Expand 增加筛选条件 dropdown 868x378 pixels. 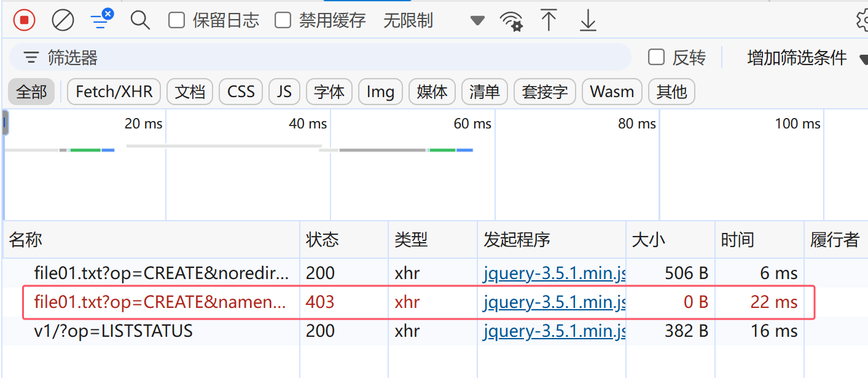coord(807,58)
